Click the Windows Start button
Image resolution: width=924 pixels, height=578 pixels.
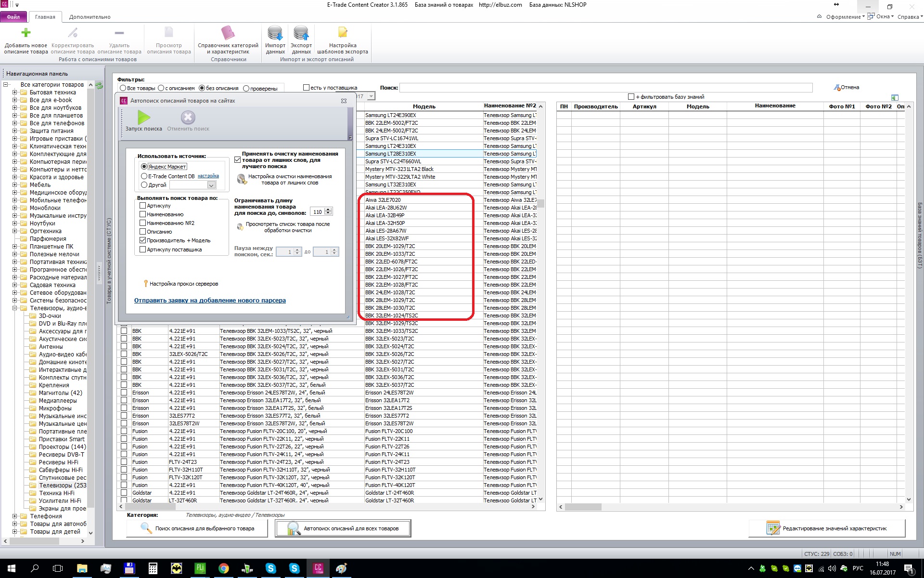[11, 568]
